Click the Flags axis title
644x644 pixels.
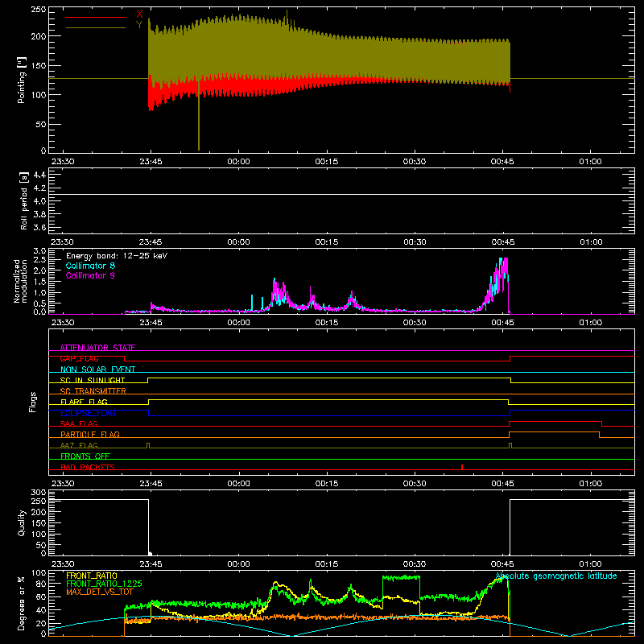(x=32, y=402)
